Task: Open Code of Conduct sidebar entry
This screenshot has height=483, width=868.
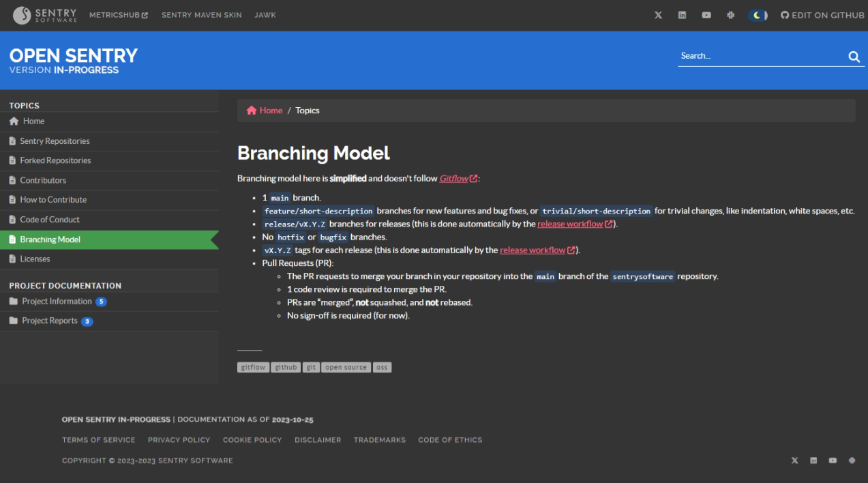Action: (x=109, y=220)
